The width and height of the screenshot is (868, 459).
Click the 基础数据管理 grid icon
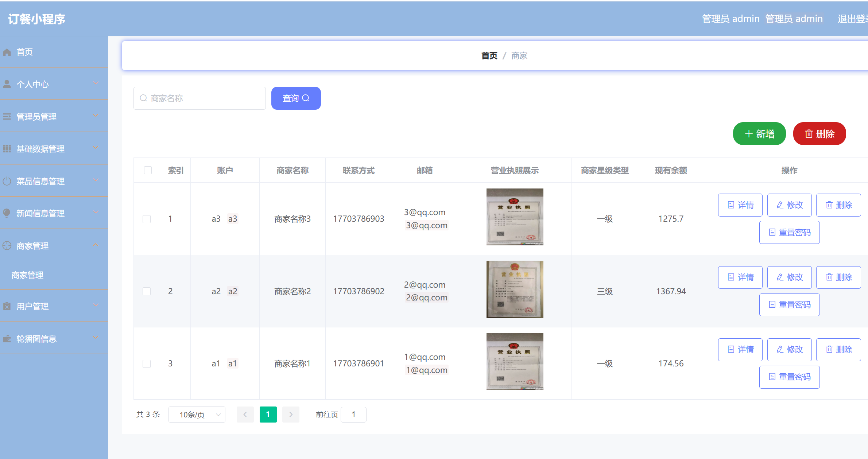(x=7, y=148)
